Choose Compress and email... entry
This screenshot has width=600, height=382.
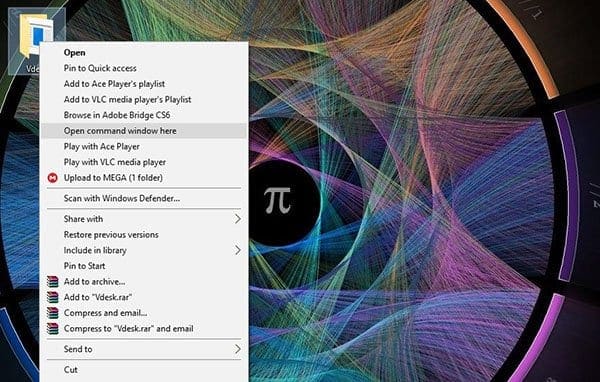click(144, 313)
